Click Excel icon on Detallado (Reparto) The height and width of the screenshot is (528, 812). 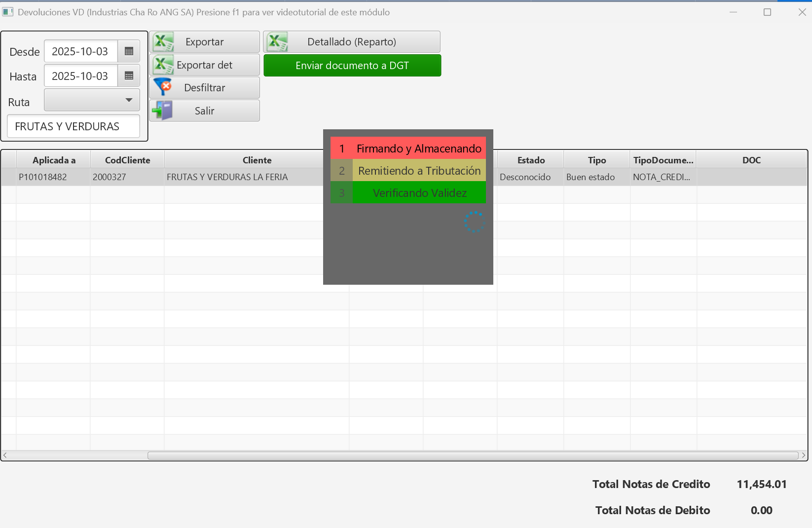pyautogui.click(x=277, y=42)
